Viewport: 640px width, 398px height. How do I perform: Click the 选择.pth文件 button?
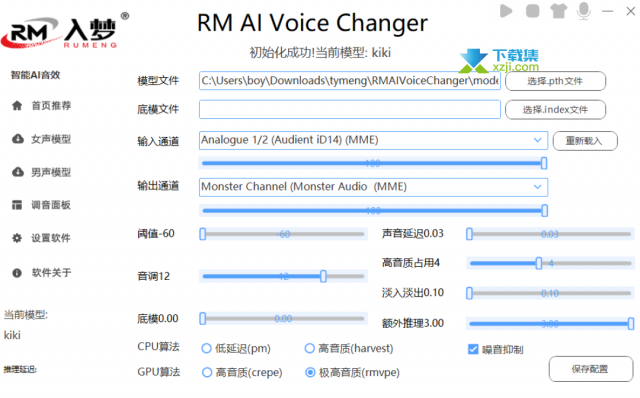[x=555, y=81]
